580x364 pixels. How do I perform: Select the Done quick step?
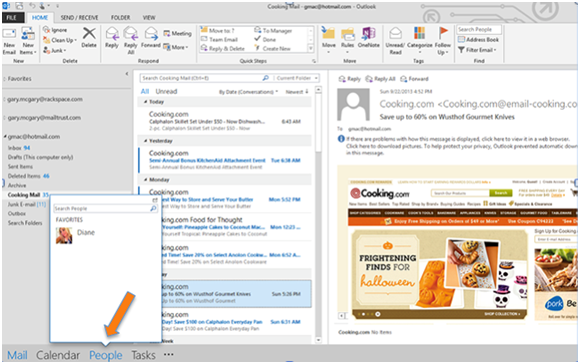pyautogui.click(x=265, y=39)
